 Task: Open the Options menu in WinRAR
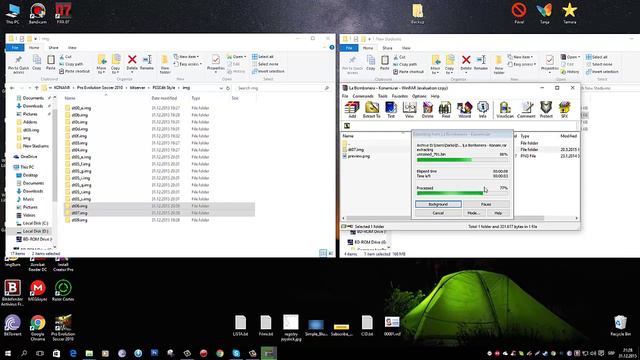pyautogui.click(x=419, y=96)
